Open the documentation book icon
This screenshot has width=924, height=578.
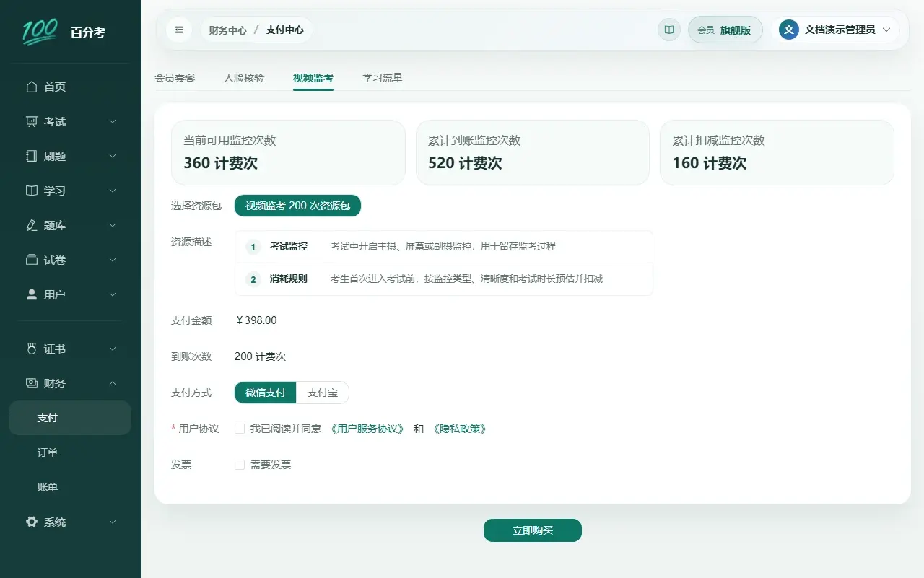(669, 30)
